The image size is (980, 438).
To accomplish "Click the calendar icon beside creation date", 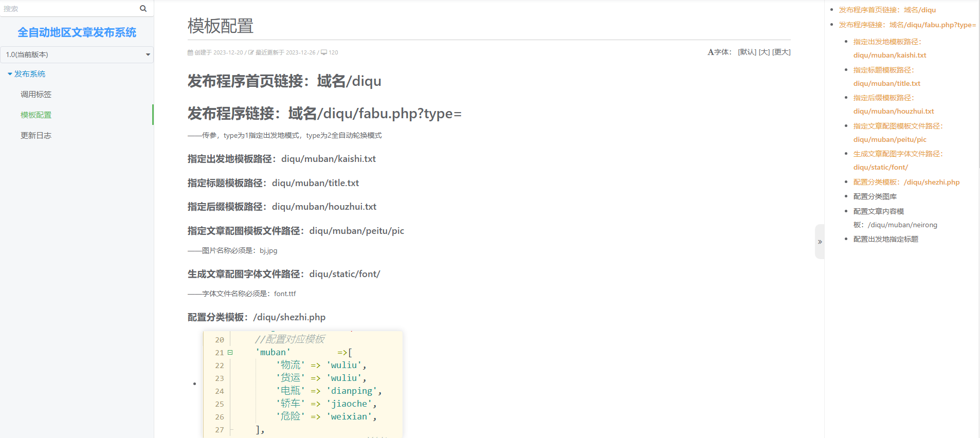I will 190,52.
